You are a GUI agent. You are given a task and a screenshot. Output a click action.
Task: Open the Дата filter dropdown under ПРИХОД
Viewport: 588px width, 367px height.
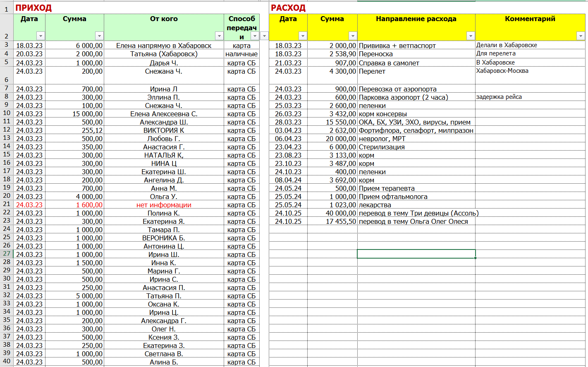click(x=40, y=36)
